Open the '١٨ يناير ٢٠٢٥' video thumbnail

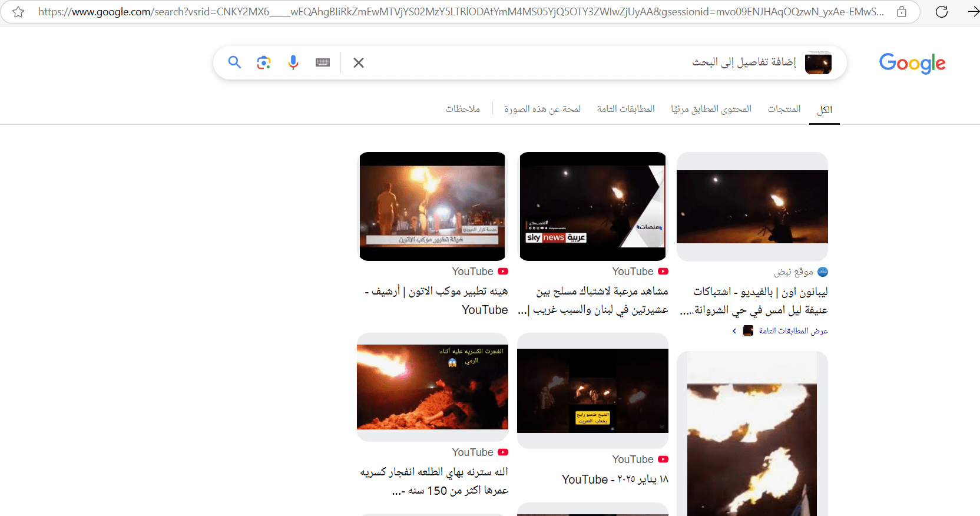tap(592, 391)
